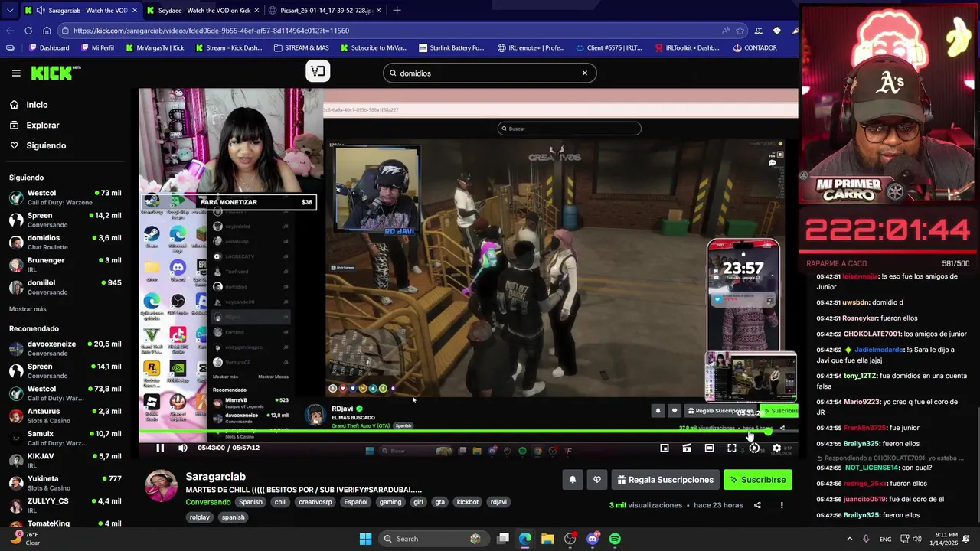
Task: Open recommended channel Samulx
Action: (x=65, y=438)
